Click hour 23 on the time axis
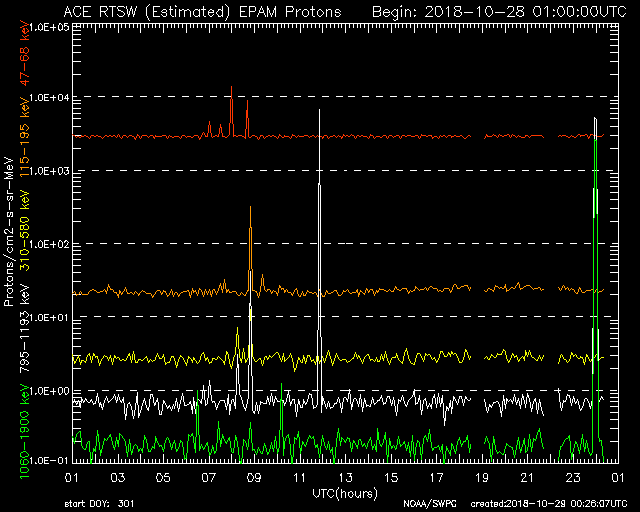This screenshot has height=512, width=640. coord(573,478)
